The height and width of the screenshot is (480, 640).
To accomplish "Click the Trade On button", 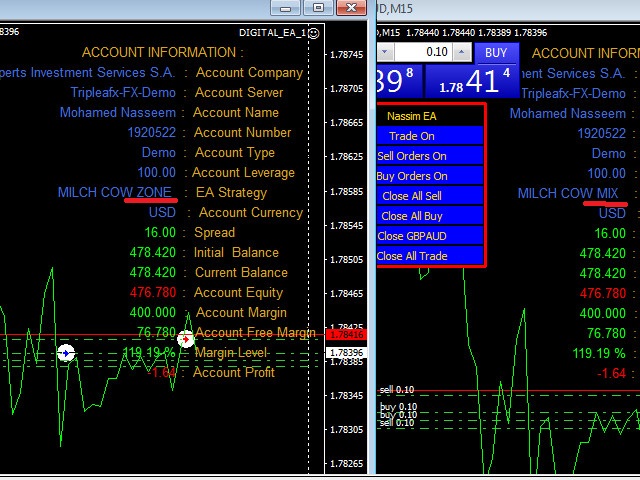I will point(430,136).
